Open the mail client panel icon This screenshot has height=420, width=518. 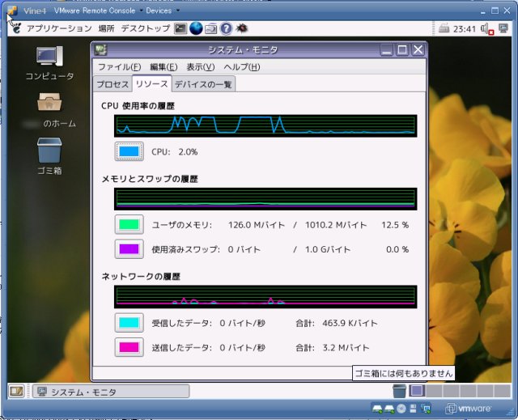coord(210,28)
